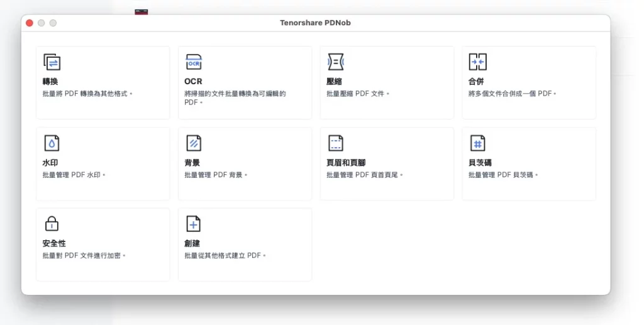Image resolution: width=644 pixels, height=325 pixels.
Task: Click the 創建 heading label
Action: [192, 243]
